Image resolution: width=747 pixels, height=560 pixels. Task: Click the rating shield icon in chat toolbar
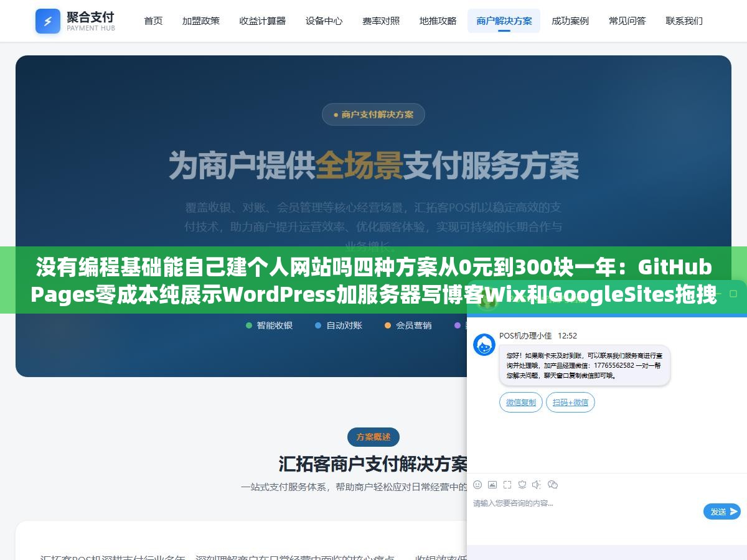(522, 485)
